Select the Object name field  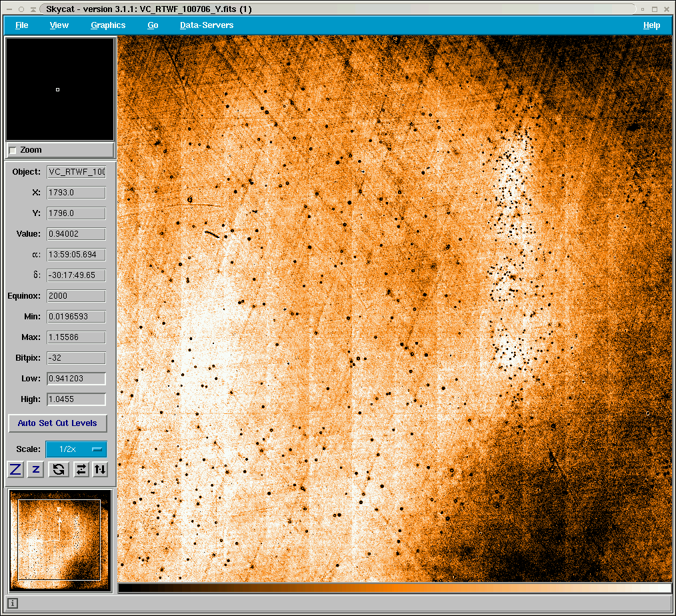(x=76, y=172)
